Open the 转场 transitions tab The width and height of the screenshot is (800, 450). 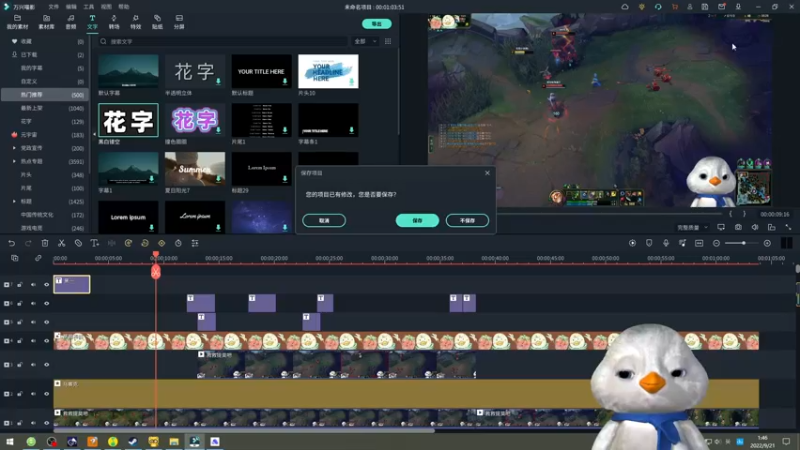[114, 22]
